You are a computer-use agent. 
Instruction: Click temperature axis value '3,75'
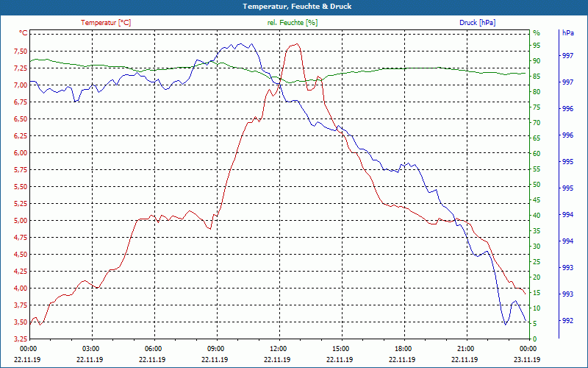[21, 305]
